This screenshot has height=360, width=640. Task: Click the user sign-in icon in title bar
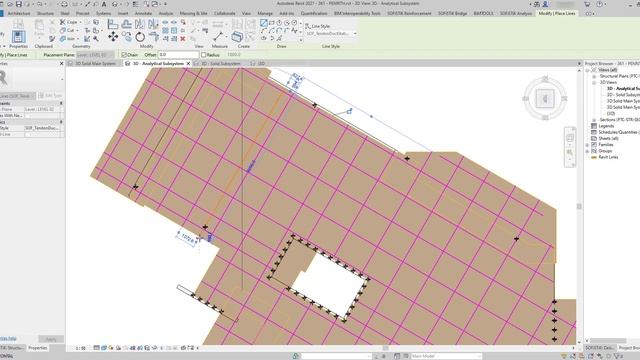(x=545, y=4)
